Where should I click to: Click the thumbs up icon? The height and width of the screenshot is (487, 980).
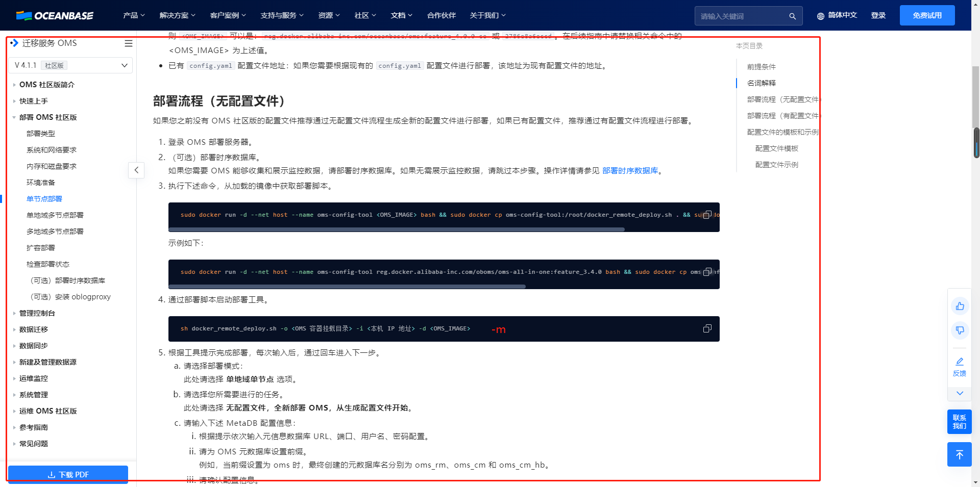click(960, 306)
